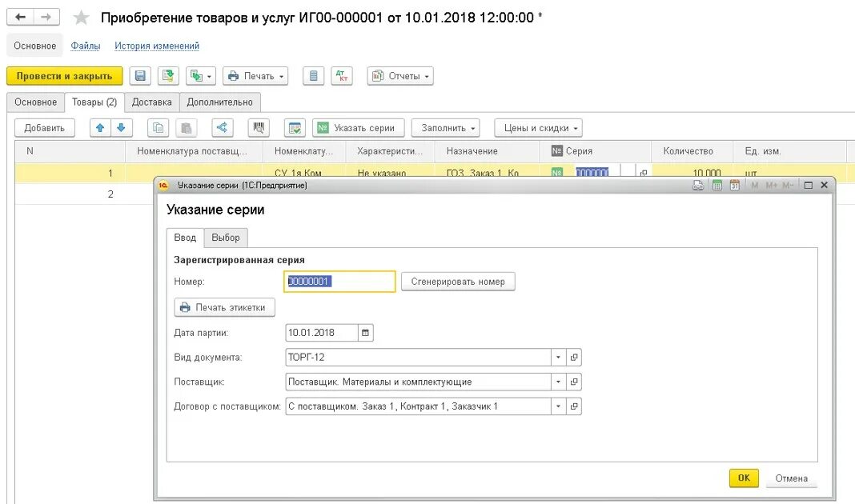Screen dimensions: 855x504
Task: Click the series open button in row 1
Action: (x=644, y=173)
